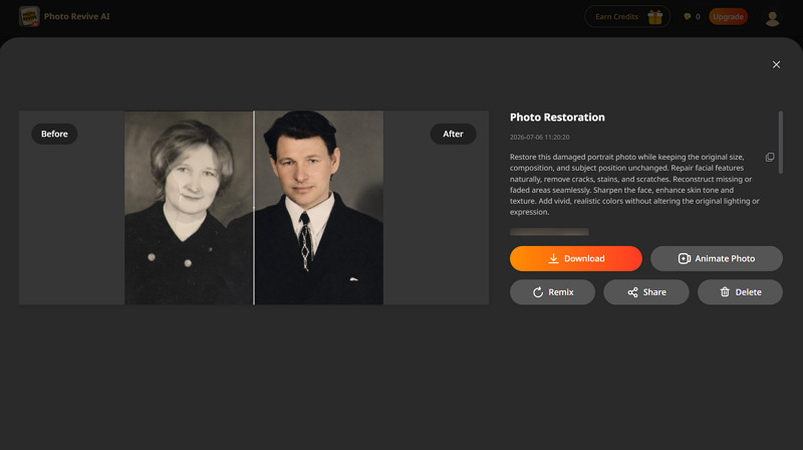Screen dimensions: 803x450
Task: Upgrade the account plan
Action: click(728, 16)
